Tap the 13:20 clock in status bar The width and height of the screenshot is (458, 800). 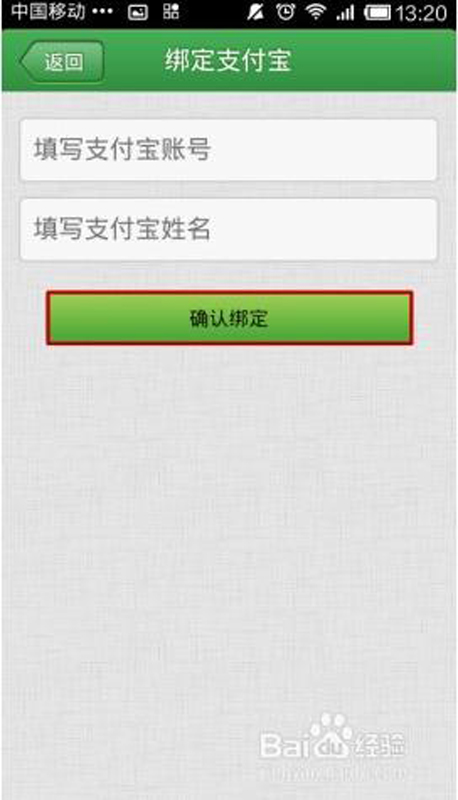point(420,13)
